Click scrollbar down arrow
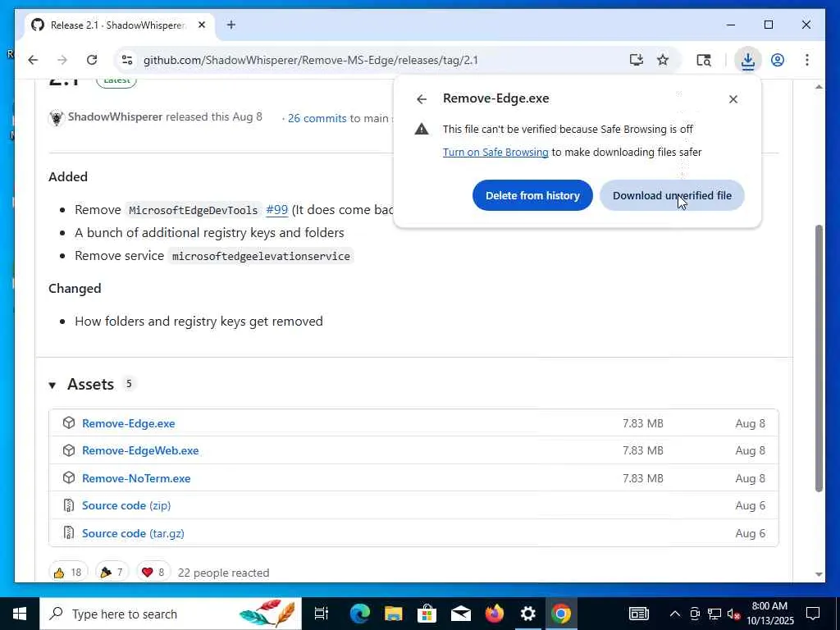 pos(819,574)
